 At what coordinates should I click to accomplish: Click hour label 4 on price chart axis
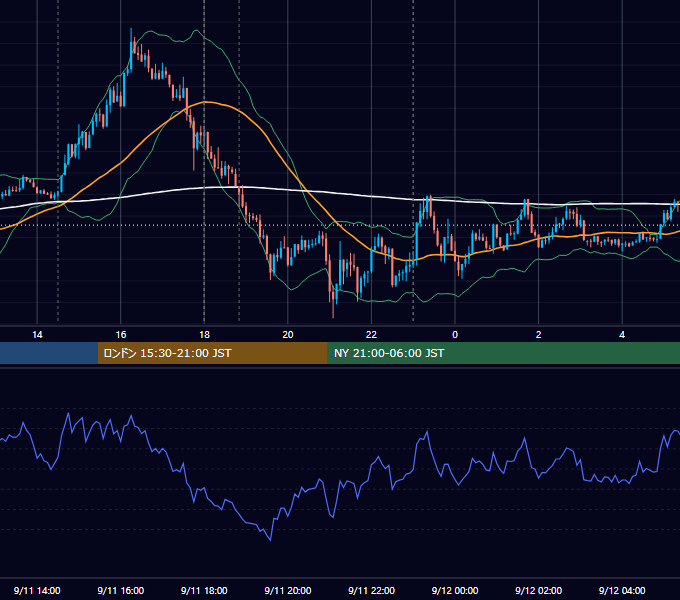[x=622, y=335]
